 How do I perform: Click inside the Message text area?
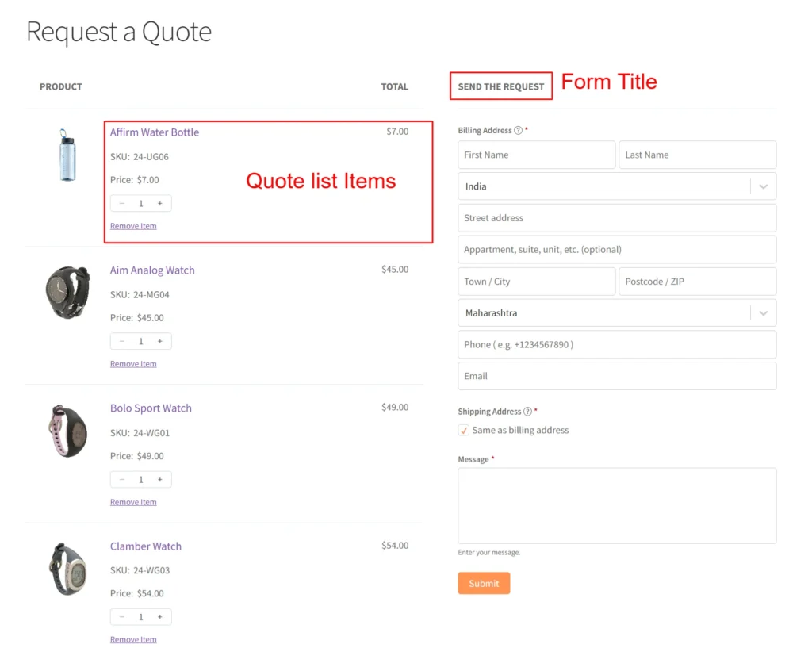617,504
